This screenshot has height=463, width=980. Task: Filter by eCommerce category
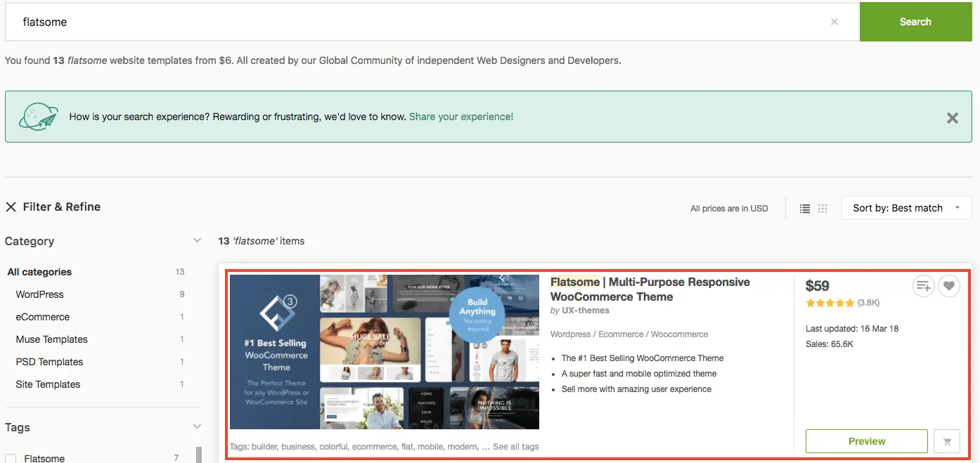coord(43,317)
